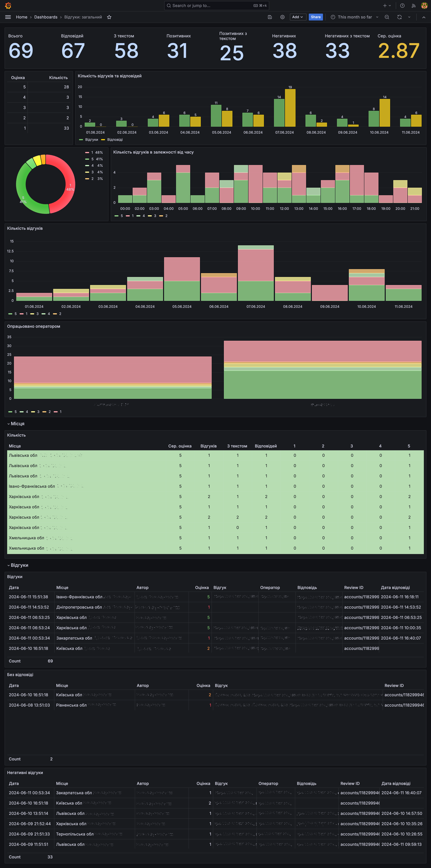Click the average rating value 2.87
431x868 pixels.
(x=399, y=51)
